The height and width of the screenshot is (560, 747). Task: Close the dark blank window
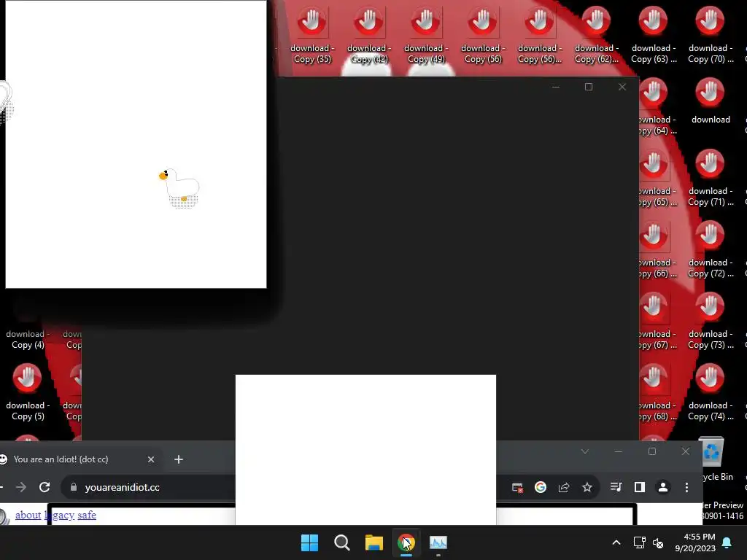[x=622, y=87]
